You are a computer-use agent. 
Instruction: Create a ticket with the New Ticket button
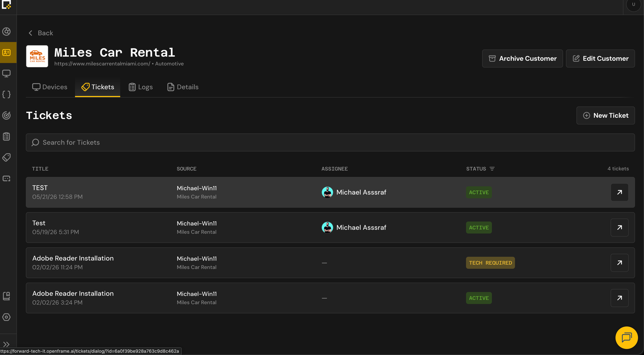tap(606, 115)
